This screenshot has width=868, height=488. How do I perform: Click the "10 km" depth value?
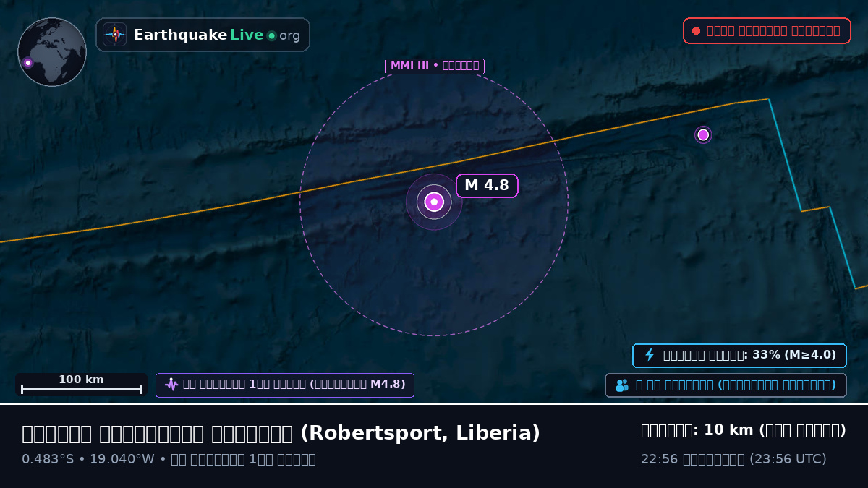click(x=728, y=430)
